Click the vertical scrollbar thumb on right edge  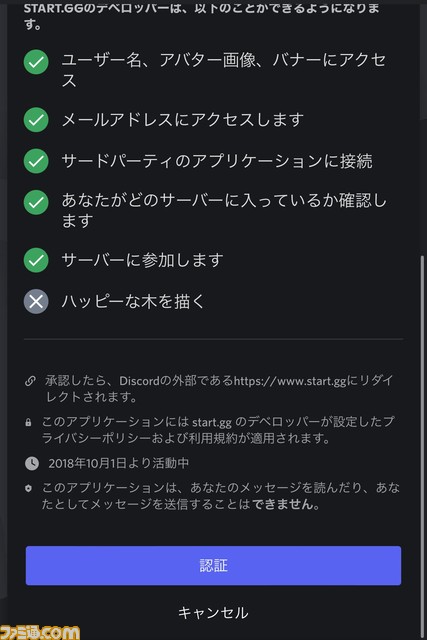(423, 445)
